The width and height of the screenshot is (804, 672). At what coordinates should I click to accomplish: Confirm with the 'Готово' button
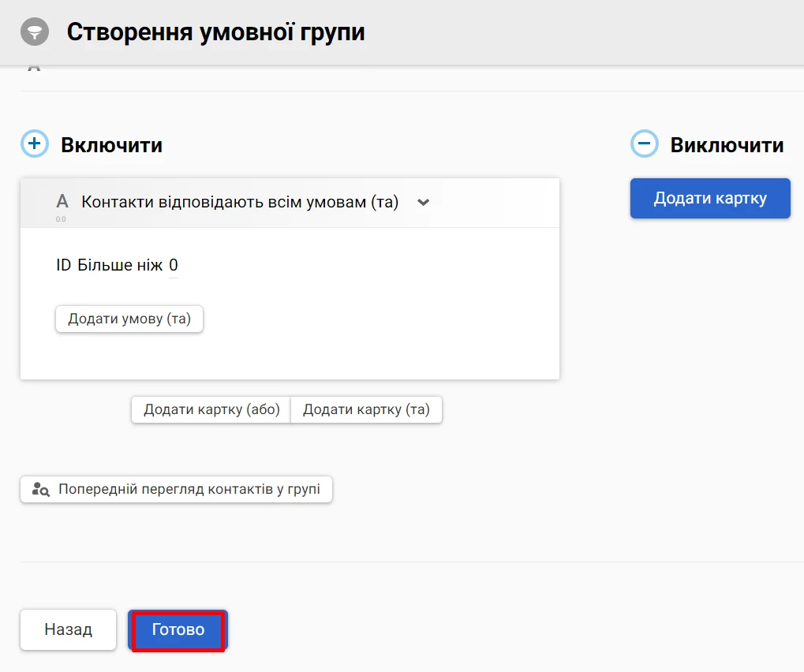178,630
